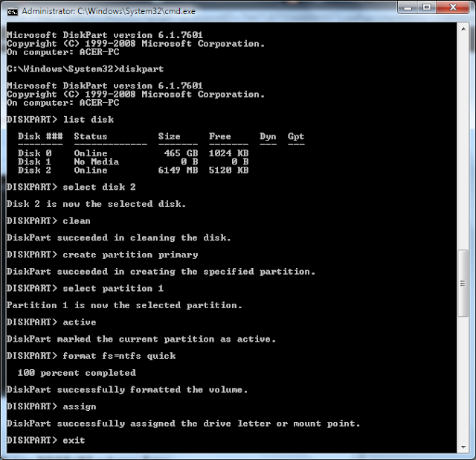Click the '5120 KB' free value
The height and width of the screenshot is (460, 476).
(x=228, y=170)
